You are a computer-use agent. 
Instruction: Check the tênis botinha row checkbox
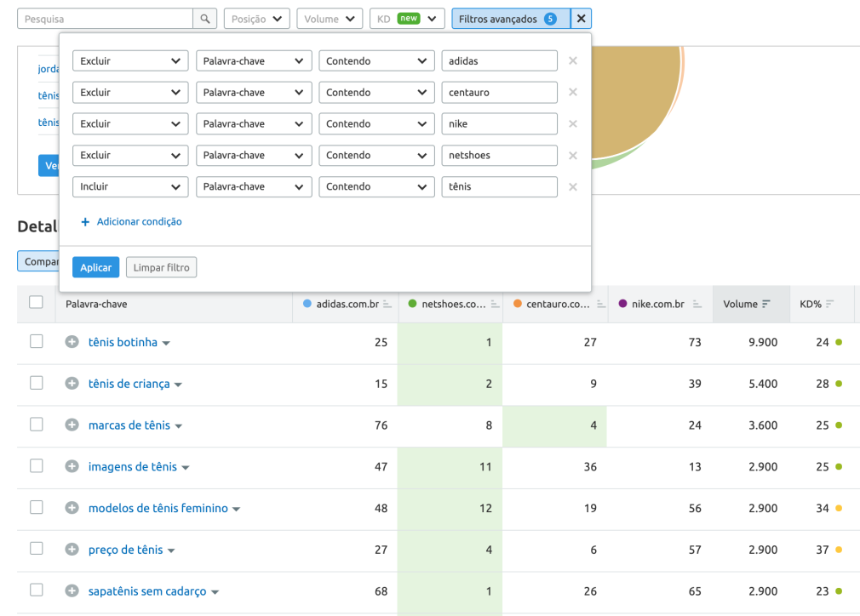37,341
